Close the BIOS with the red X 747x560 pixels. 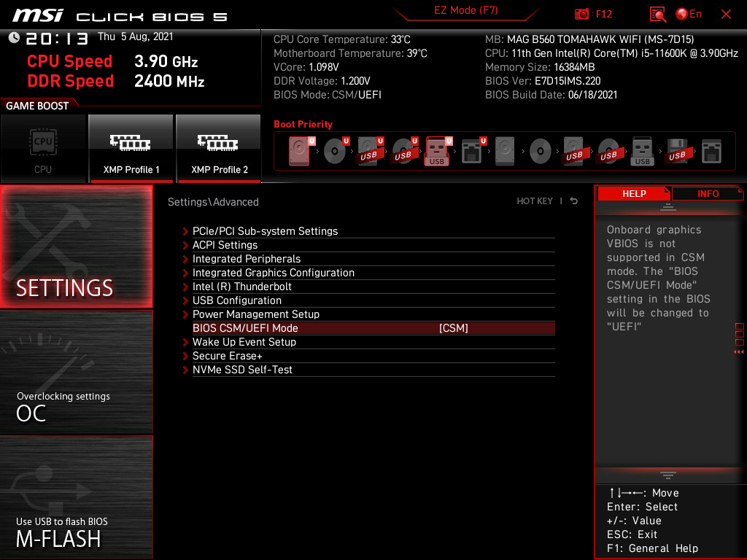point(726,15)
